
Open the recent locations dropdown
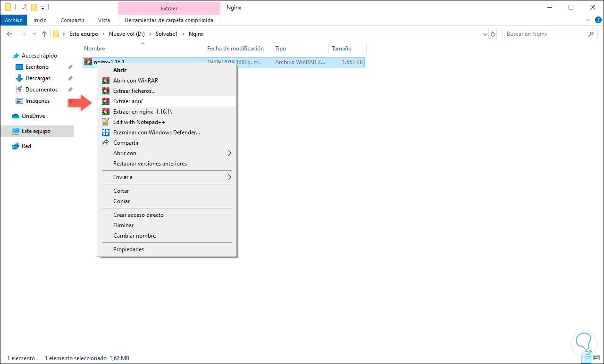pyautogui.click(x=34, y=34)
